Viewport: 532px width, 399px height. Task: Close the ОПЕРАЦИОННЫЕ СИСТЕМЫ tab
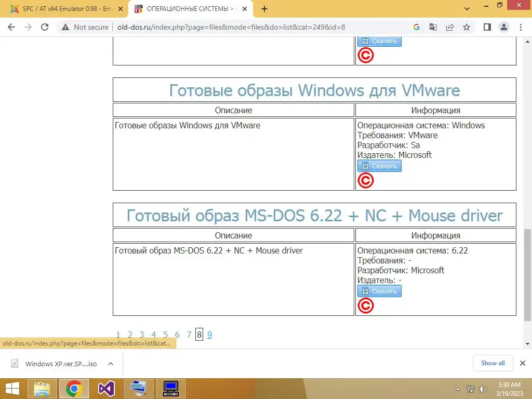245,9
